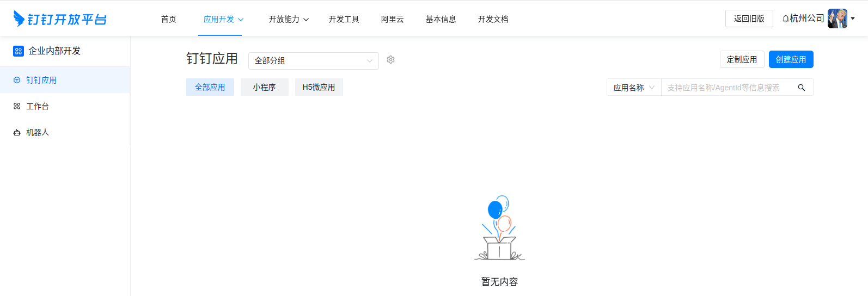Switch to the 小程序 tab
The height and width of the screenshot is (296, 868).
(x=264, y=87)
